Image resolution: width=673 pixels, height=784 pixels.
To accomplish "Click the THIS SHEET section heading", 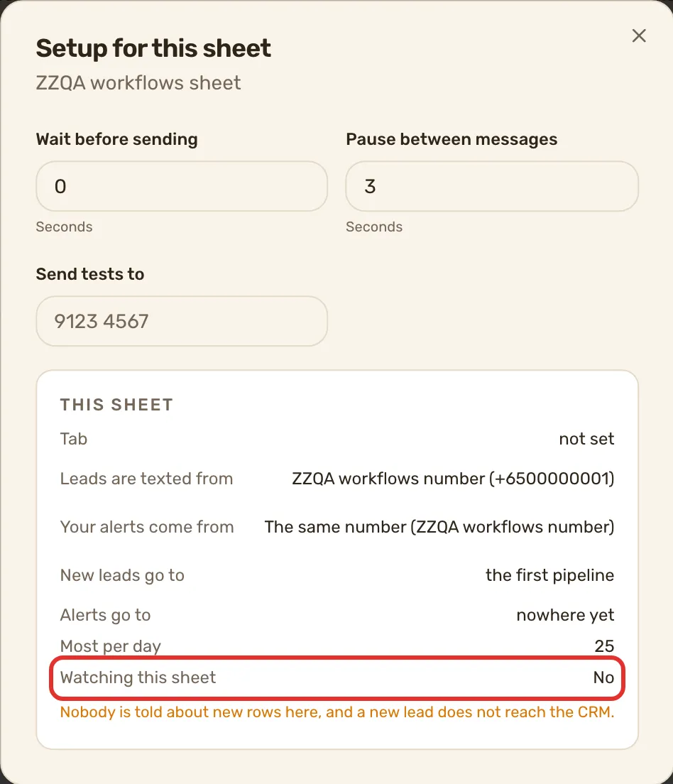I will point(116,405).
